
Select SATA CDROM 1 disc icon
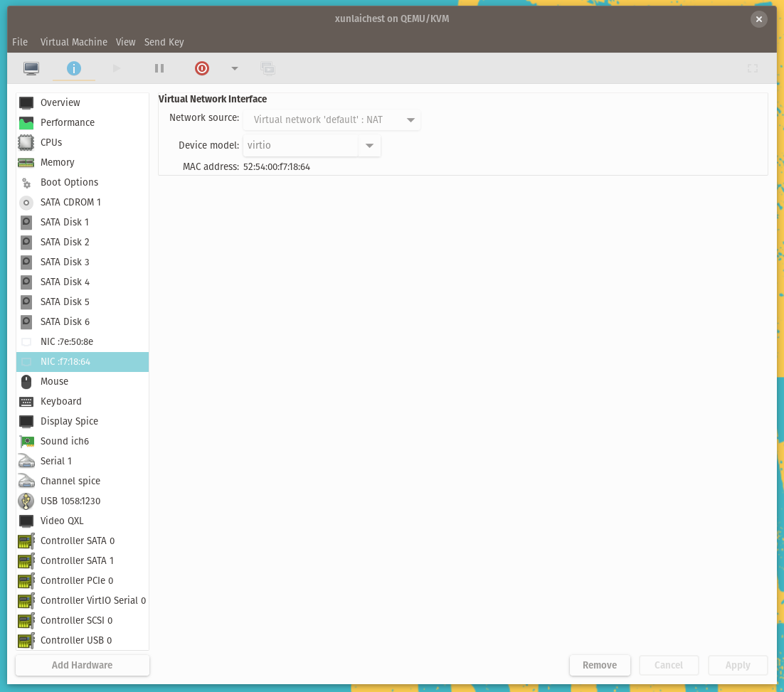(26, 203)
